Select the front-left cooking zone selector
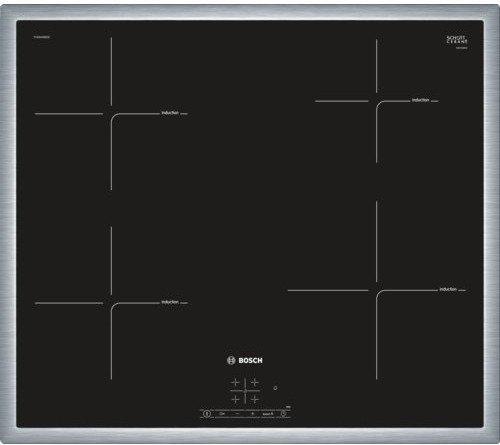Image resolution: width=500 pixels, height=445 pixels. click(x=235, y=399)
